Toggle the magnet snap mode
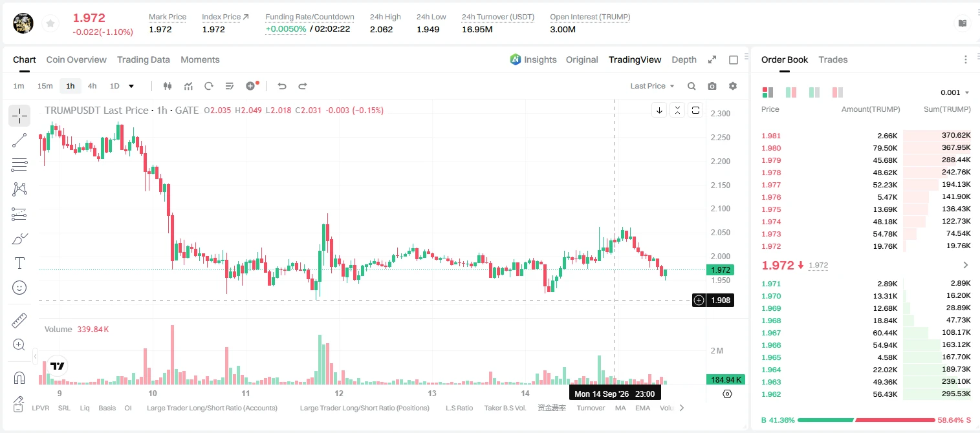980x433 pixels. [19, 378]
